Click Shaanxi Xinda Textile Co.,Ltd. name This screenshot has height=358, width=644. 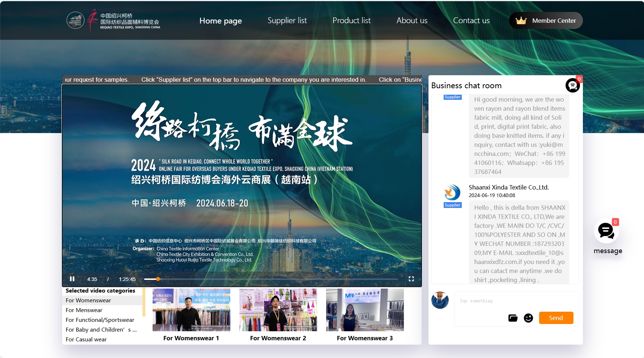point(509,187)
